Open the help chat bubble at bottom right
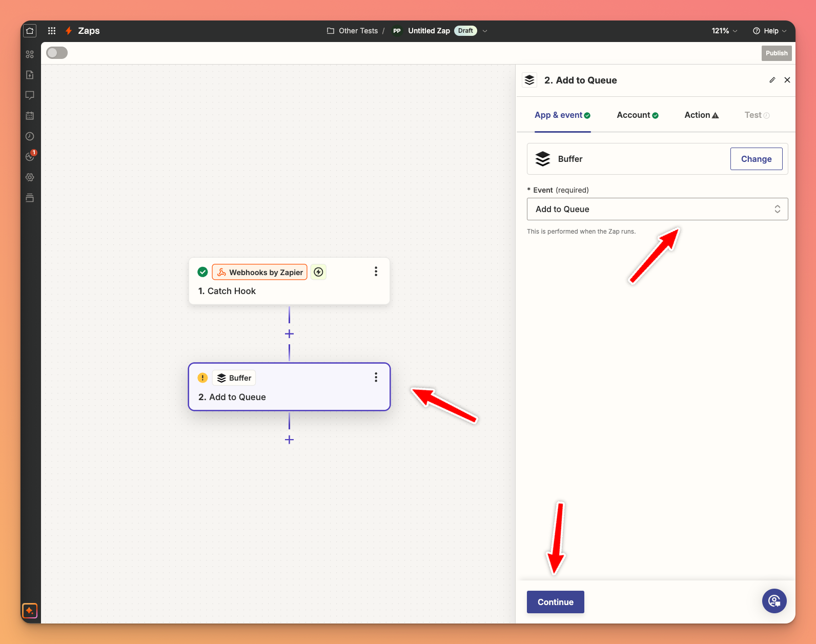The width and height of the screenshot is (816, 644). coord(774,600)
